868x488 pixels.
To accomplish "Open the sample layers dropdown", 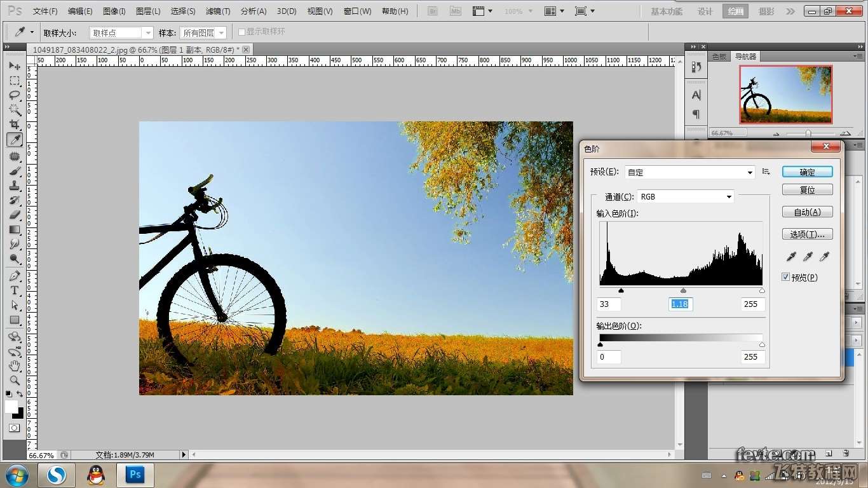I will coord(203,32).
